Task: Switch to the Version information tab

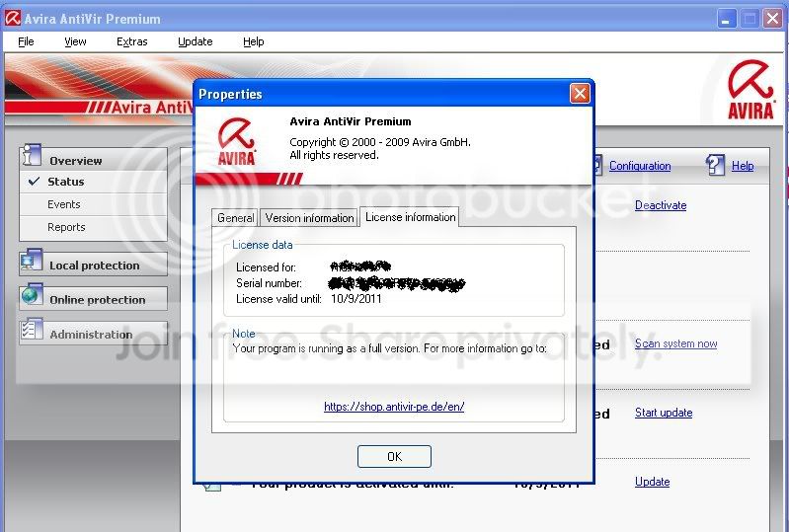Action: 309,218
